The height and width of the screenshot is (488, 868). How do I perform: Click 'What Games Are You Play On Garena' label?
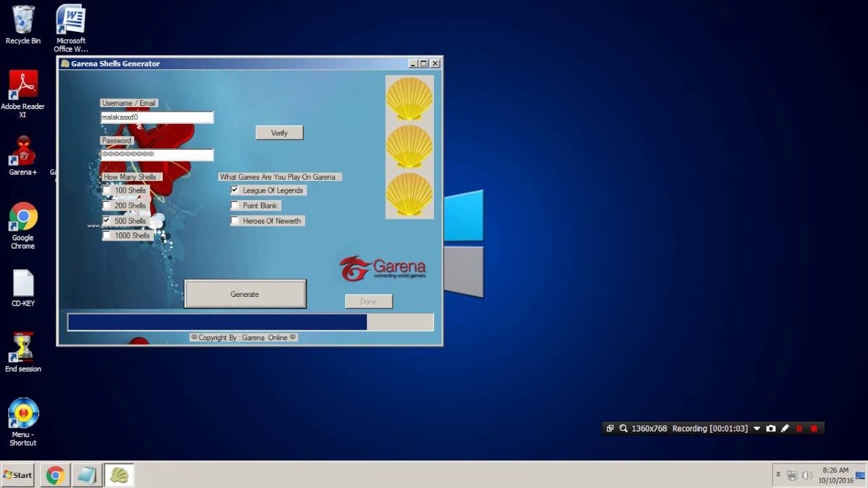pos(279,177)
